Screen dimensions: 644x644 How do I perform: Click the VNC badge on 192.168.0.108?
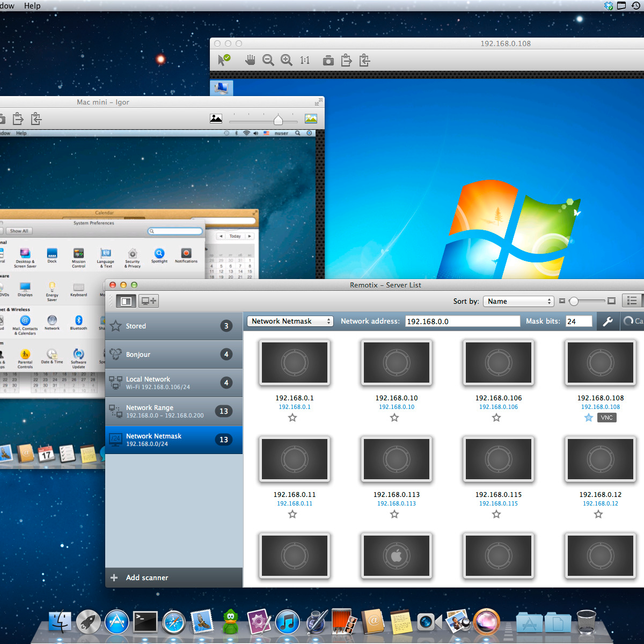tap(607, 418)
